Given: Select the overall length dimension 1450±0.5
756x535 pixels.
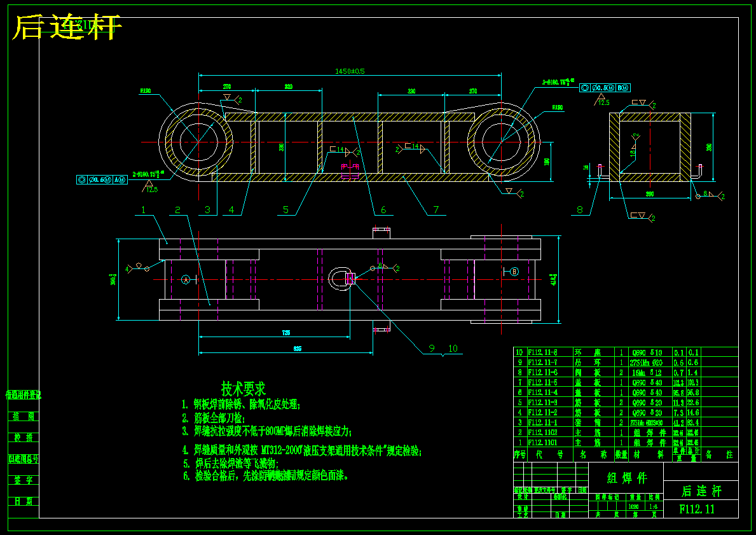Looking at the screenshot, I should 350,71.
